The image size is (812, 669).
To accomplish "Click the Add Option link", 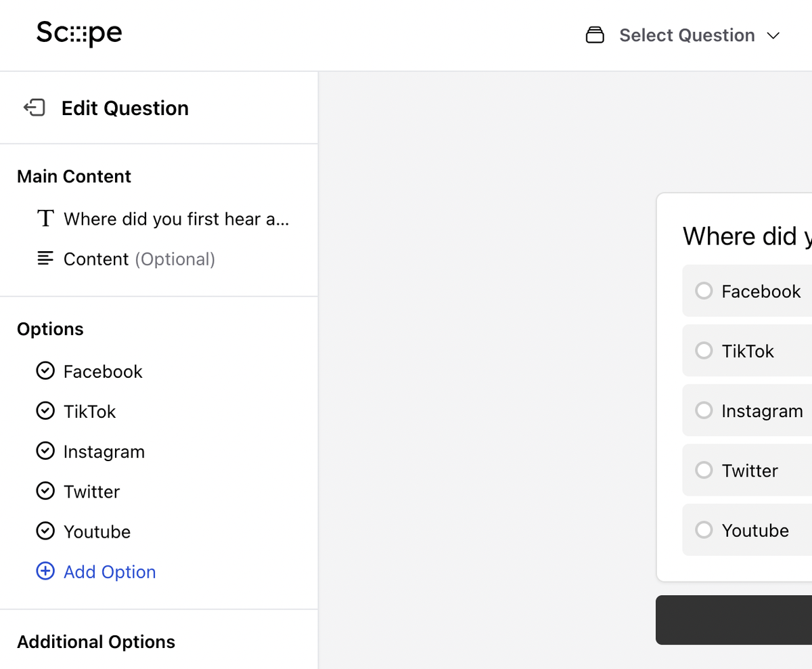I will point(110,571).
